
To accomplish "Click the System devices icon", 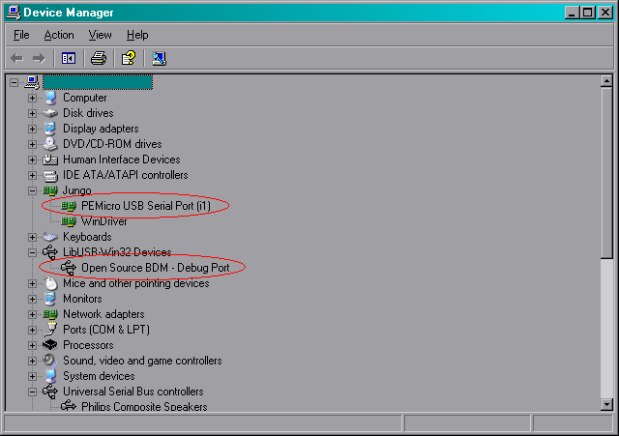I will pyautogui.click(x=50, y=376).
